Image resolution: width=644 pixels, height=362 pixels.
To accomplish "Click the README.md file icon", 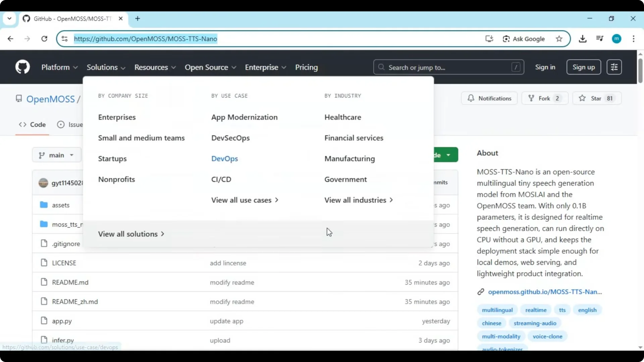I will (44, 282).
